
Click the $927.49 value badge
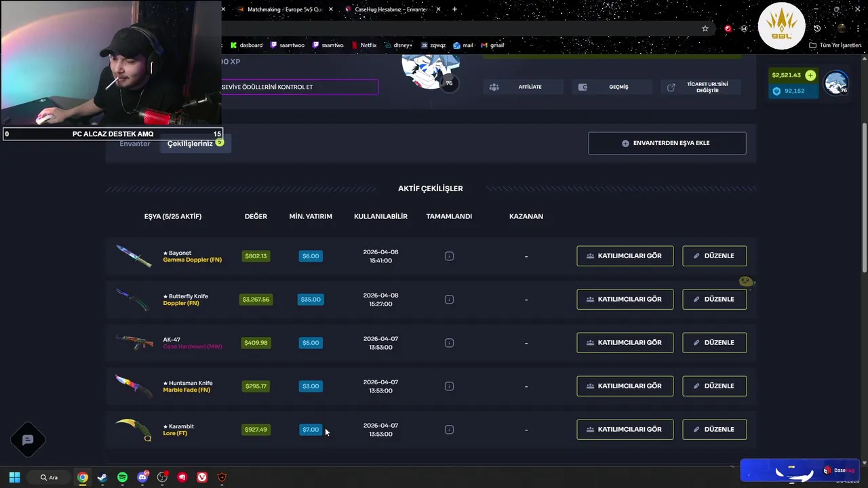(256, 430)
